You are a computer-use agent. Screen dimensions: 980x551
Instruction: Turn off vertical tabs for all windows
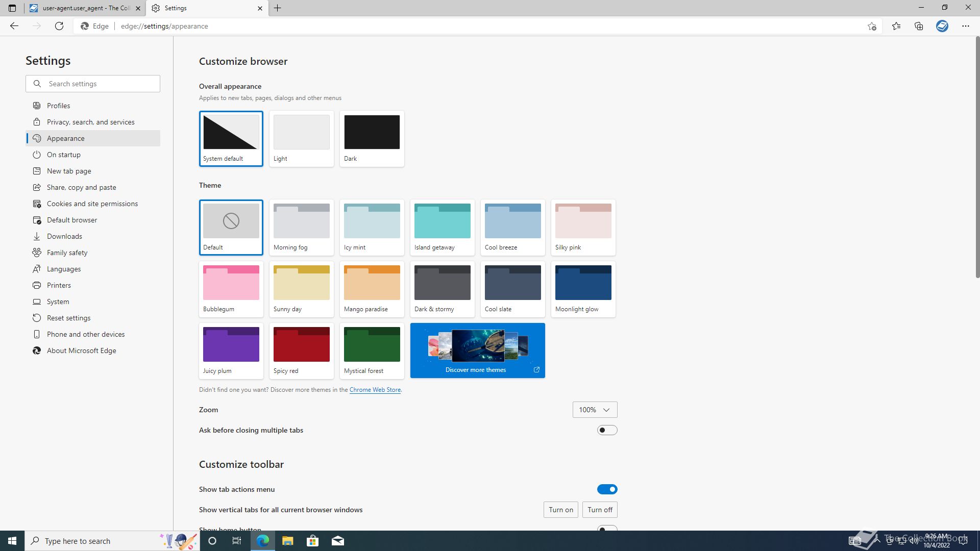pyautogui.click(x=600, y=510)
